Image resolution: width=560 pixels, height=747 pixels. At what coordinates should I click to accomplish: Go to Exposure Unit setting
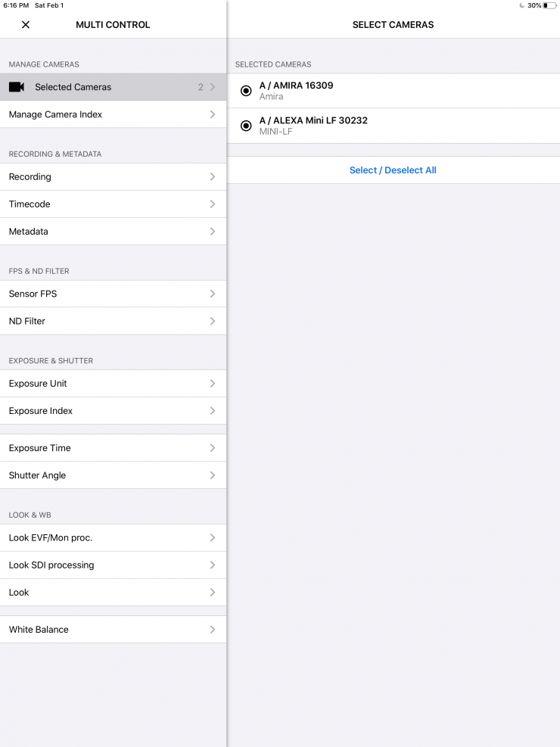pos(113,383)
